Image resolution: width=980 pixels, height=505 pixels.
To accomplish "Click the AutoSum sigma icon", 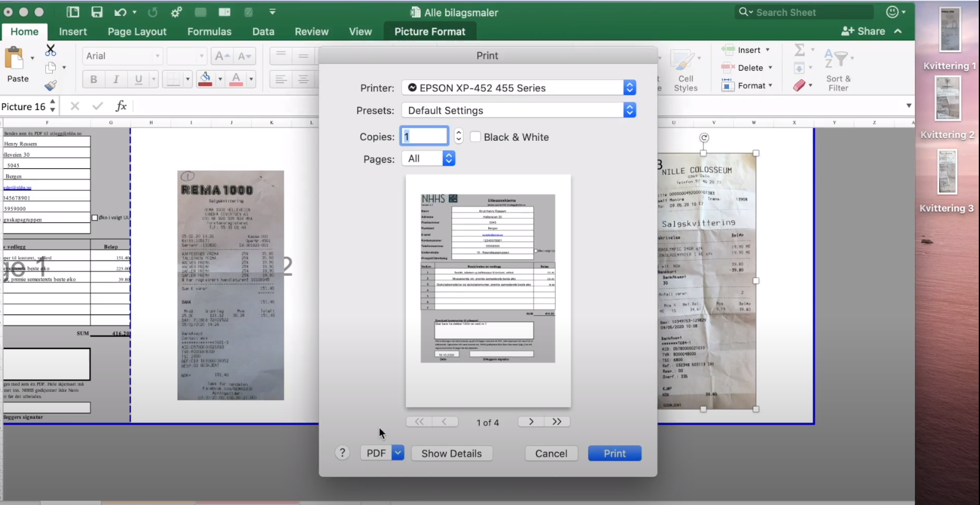I will click(x=799, y=50).
